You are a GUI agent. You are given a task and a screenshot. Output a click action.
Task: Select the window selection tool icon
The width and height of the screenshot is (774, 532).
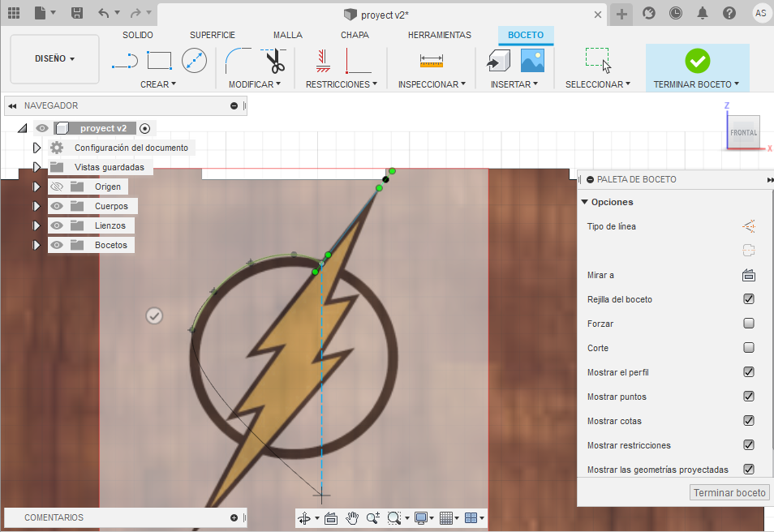(598, 61)
